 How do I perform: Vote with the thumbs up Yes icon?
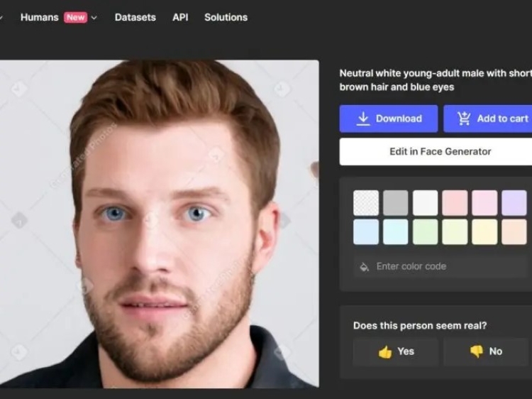[x=385, y=351]
